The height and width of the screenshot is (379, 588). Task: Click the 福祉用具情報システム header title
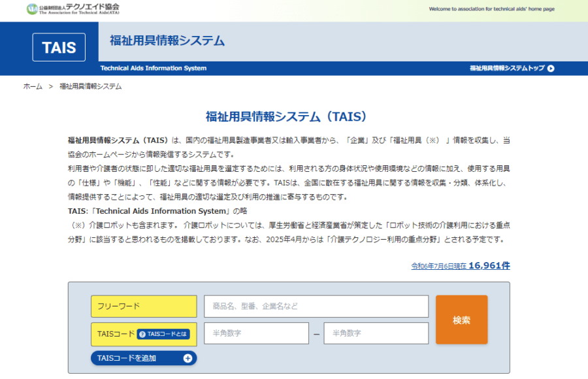tap(167, 41)
